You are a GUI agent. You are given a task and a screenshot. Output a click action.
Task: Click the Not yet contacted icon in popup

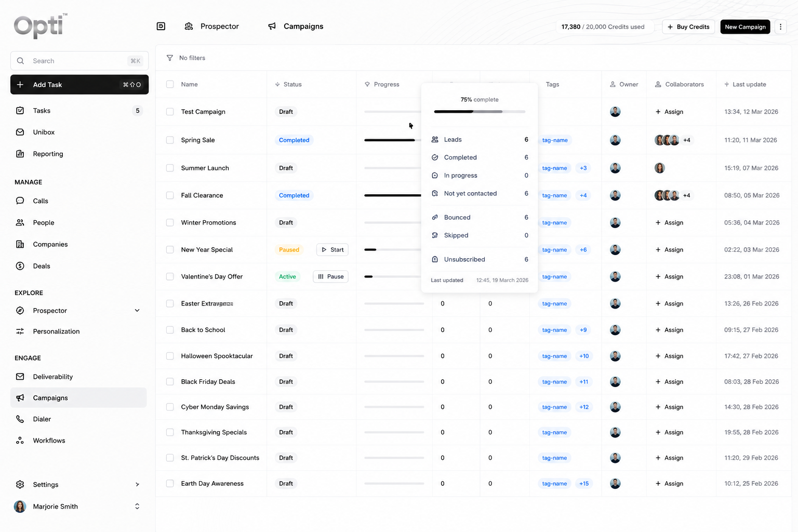coord(435,193)
